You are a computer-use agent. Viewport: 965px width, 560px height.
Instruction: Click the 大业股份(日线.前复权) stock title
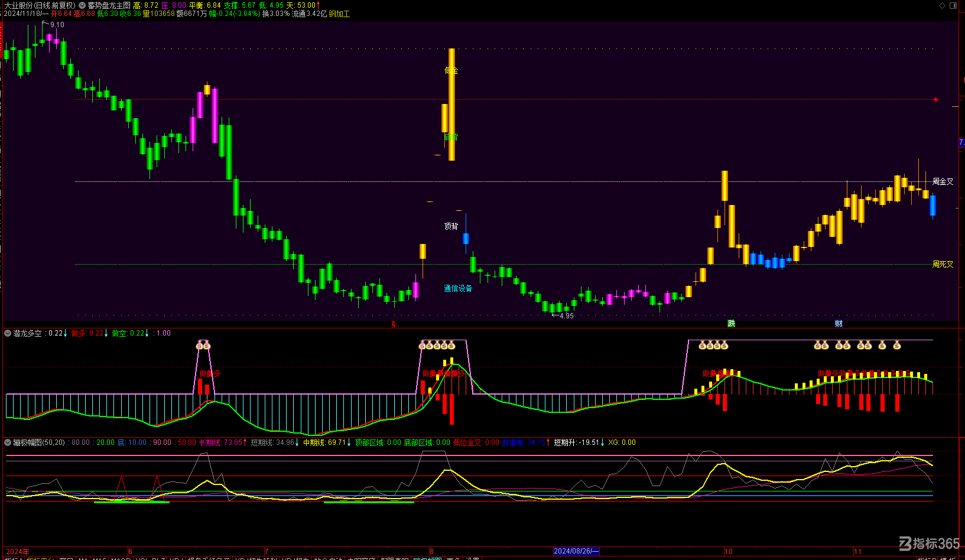(x=40, y=5)
